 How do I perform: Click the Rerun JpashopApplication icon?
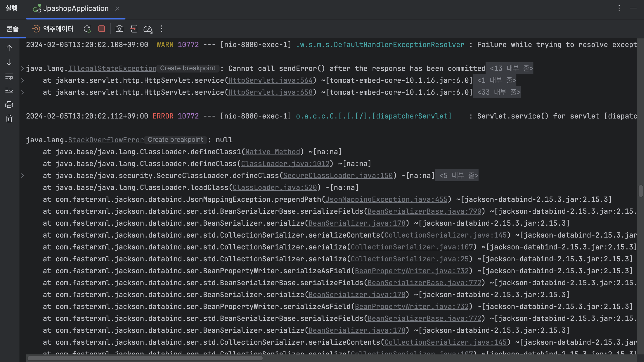click(x=87, y=29)
